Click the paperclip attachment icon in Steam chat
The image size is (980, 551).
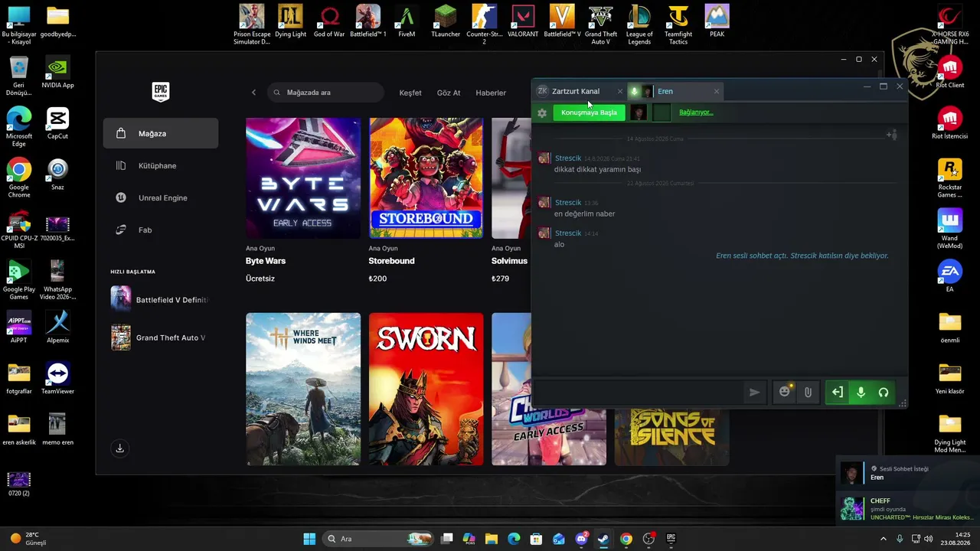(808, 393)
